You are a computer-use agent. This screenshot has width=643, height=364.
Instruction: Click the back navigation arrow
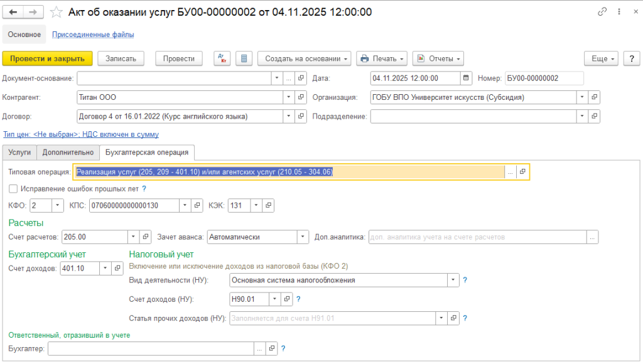click(x=14, y=12)
